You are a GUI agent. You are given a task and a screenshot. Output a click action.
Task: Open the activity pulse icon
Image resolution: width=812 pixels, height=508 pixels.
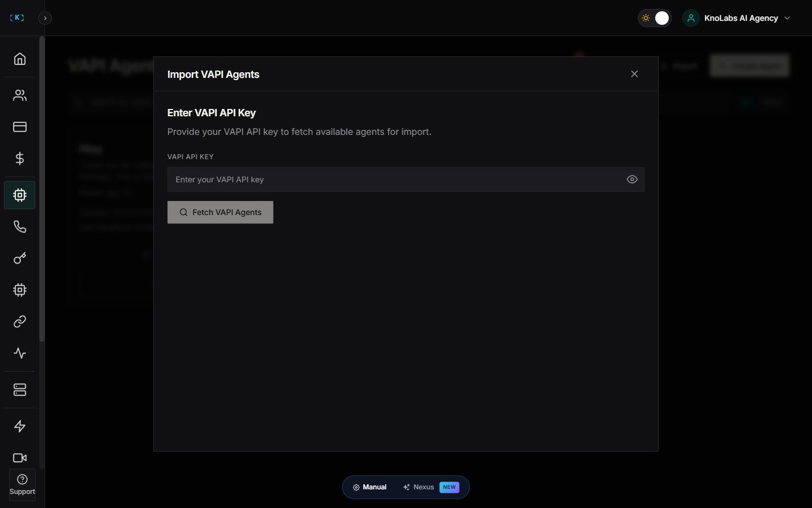click(20, 353)
